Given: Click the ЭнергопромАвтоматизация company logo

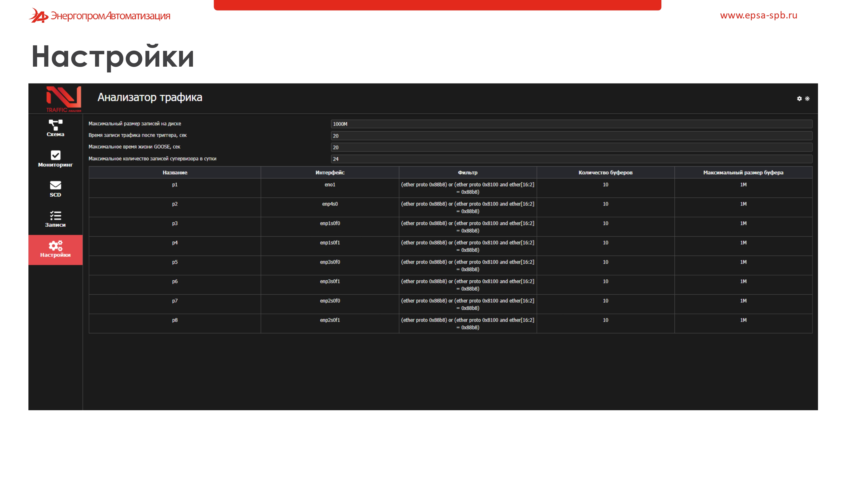Looking at the screenshot, I should tap(100, 16).
